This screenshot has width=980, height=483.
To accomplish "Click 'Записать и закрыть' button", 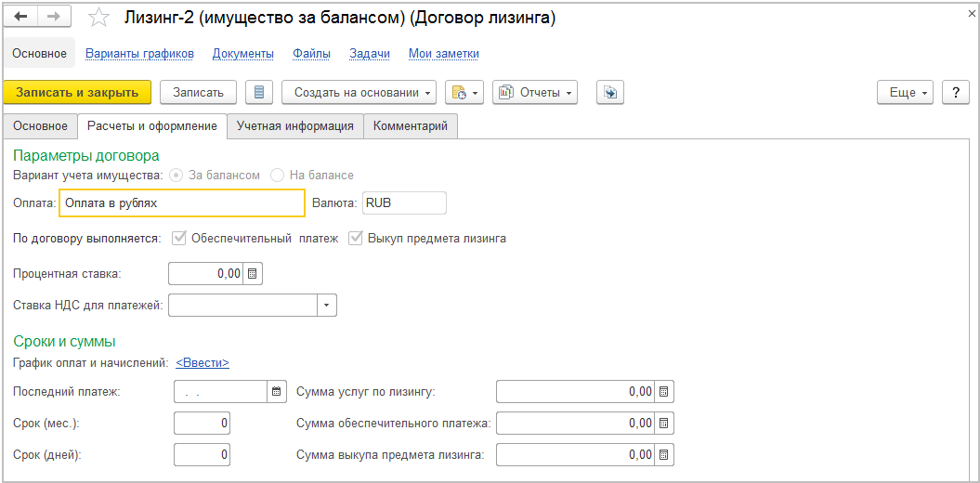I will click(x=77, y=92).
